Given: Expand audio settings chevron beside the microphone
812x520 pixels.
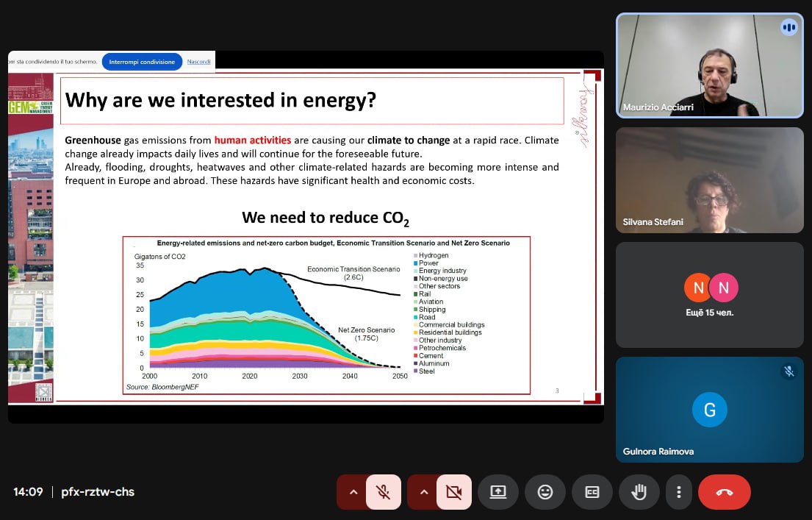Looking at the screenshot, I should [353, 492].
